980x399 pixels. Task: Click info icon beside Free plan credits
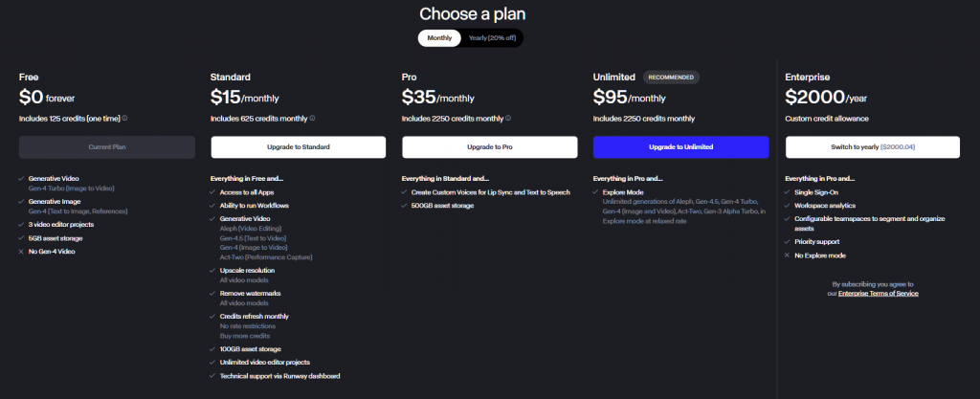[125, 119]
